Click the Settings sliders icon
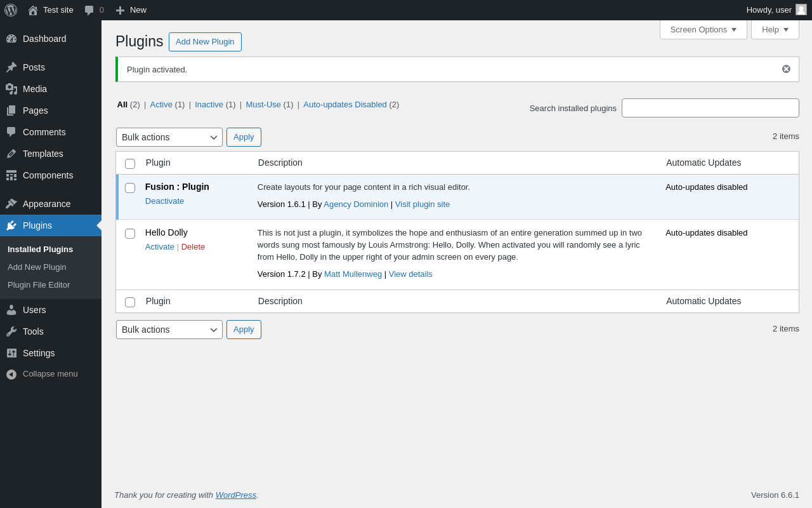 [11, 353]
